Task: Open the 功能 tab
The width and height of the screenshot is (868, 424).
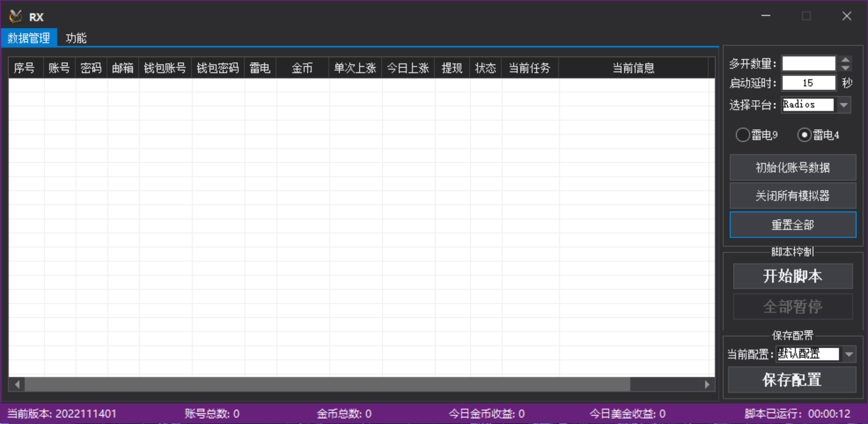Action: pos(76,38)
